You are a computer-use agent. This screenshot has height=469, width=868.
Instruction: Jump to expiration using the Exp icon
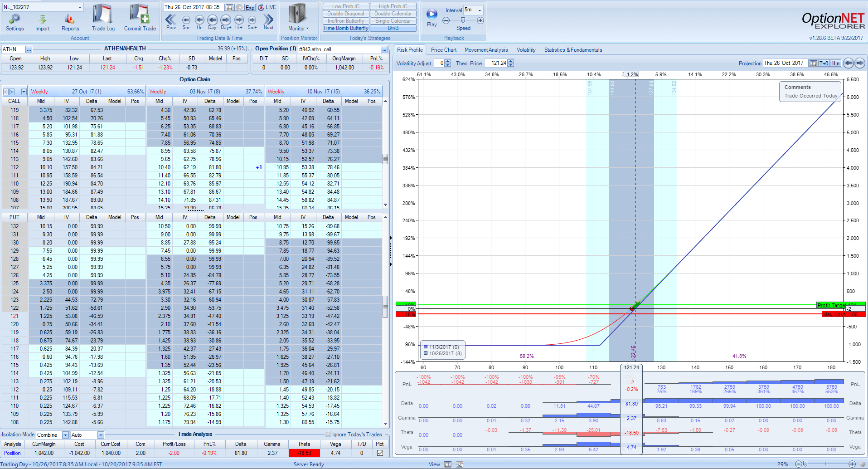250,7
